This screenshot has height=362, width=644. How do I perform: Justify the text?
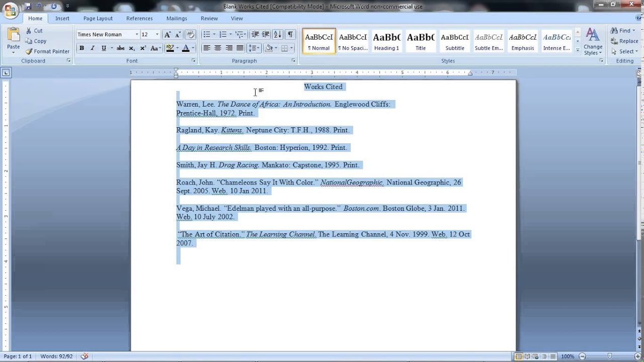coord(240,48)
